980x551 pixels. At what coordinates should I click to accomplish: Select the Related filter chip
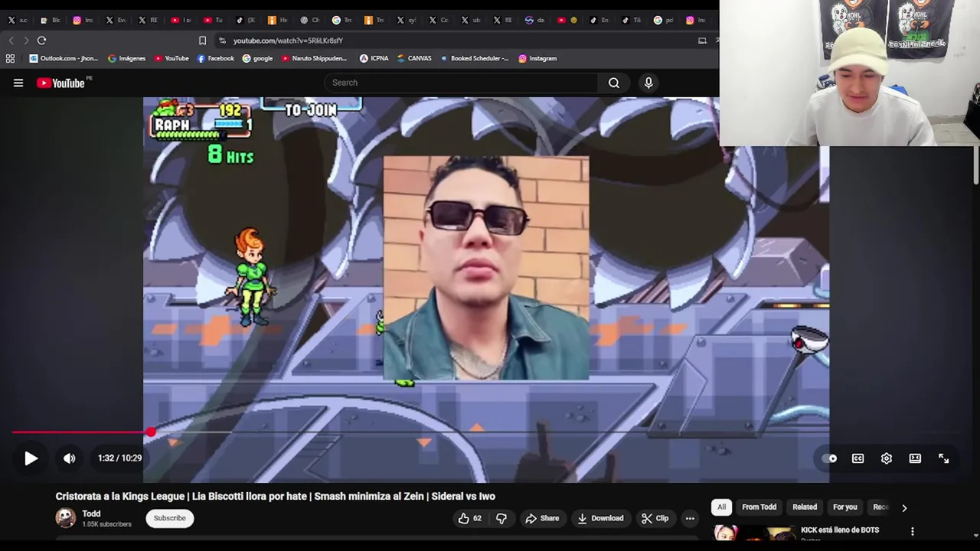pos(805,507)
